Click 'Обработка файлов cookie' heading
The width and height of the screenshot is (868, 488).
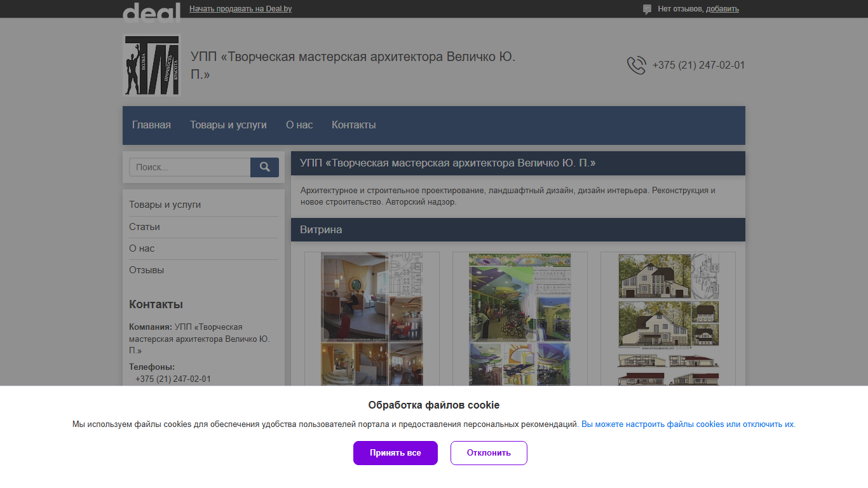point(434,405)
